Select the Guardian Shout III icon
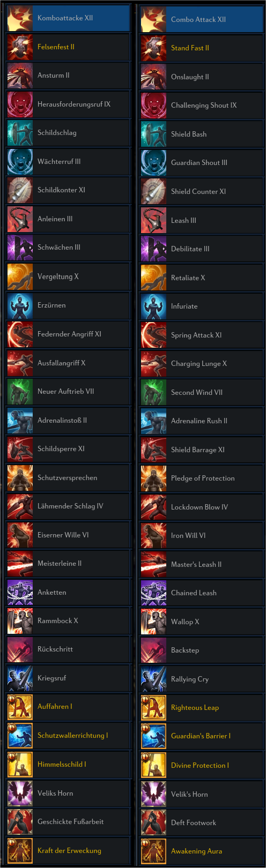266x868 pixels. [x=153, y=163]
